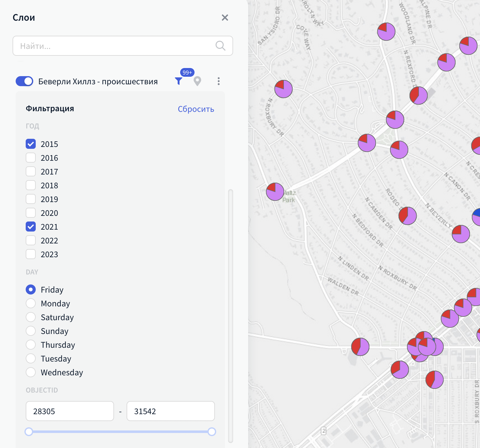Click the filter funnel icon with 99+ badge

[179, 81]
